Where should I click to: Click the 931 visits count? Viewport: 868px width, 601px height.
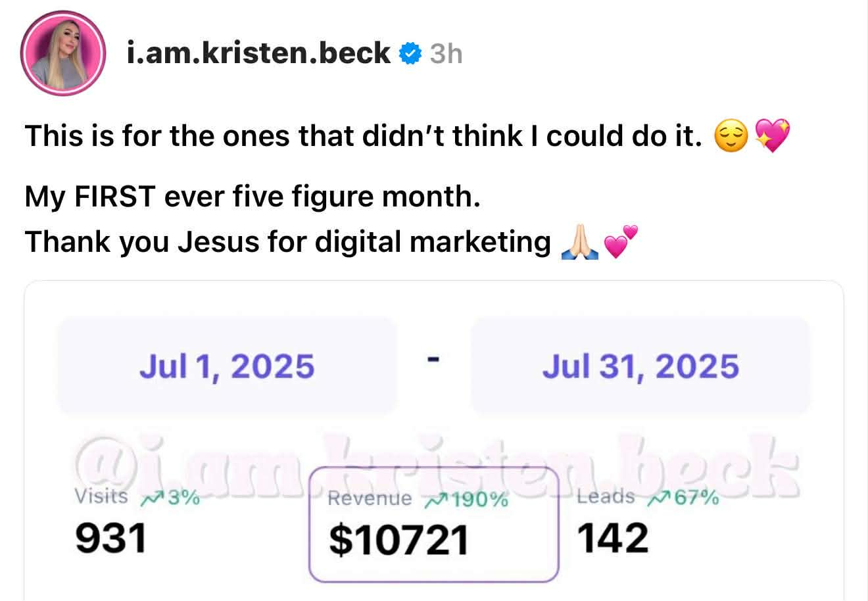pyautogui.click(x=110, y=539)
